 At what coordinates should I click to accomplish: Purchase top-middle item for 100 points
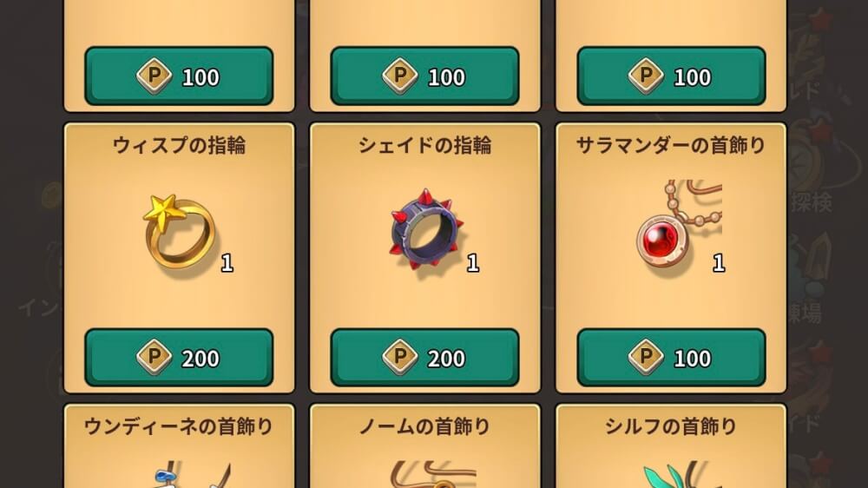click(x=424, y=76)
